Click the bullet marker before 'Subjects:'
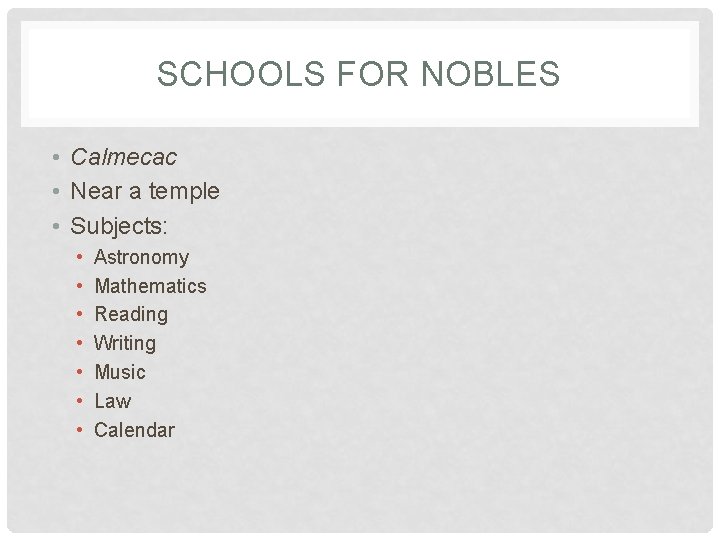 [x=59, y=224]
